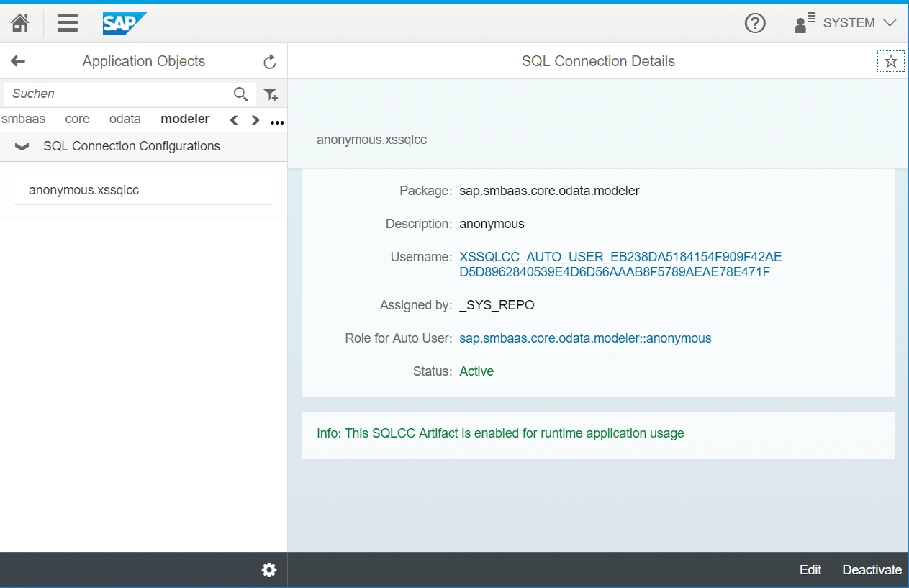Image resolution: width=909 pixels, height=588 pixels.
Task: Open breadcrumb overflow three-dots menu
Action: [x=277, y=122]
